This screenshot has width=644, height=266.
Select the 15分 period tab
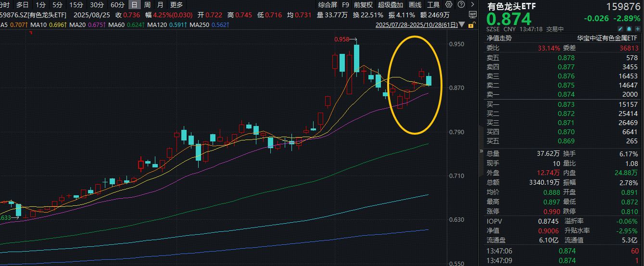(x=76, y=5)
